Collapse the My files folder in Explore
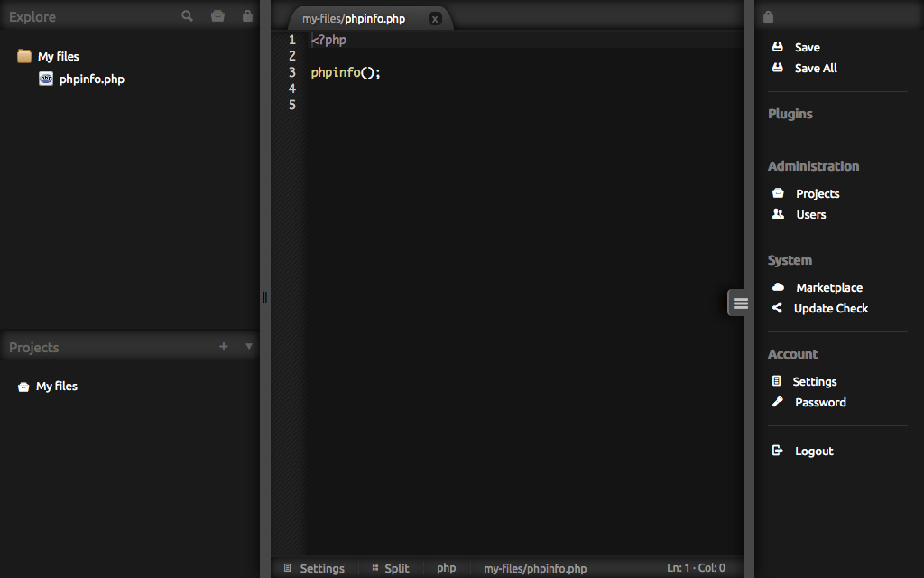This screenshot has height=578, width=924. tap(23, 55)
